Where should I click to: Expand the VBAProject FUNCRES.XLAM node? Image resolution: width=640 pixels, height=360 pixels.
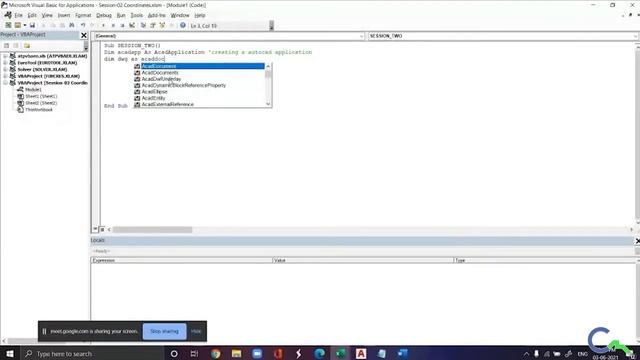(5, 76)
